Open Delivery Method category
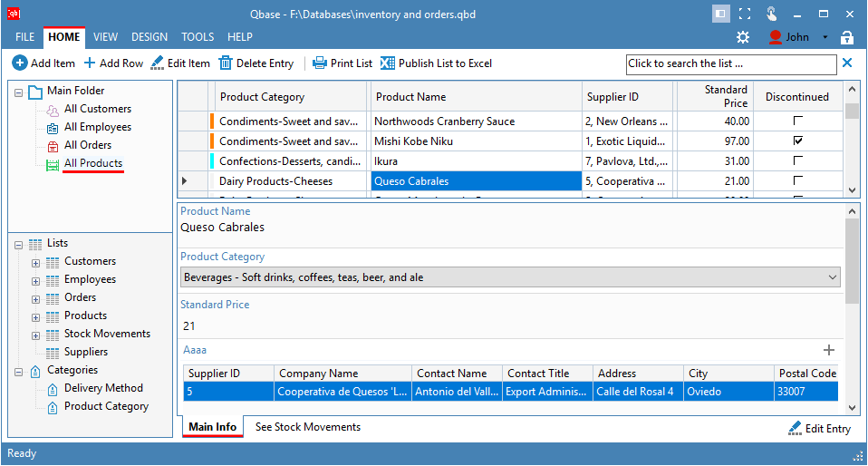Image resolution: width=868 pixels, height=466 pixels. tap(103, 388)
